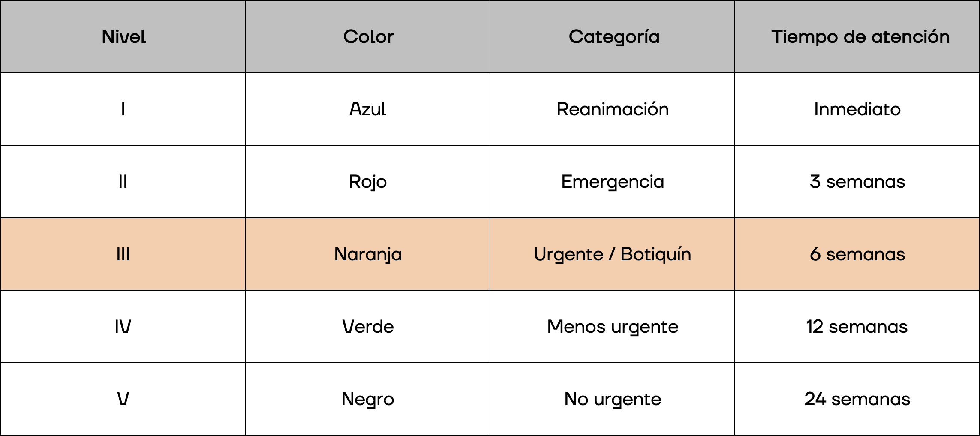Click the "Emergencia" category cell
This screenshot has height=436, width=980.
coord(613,182)
